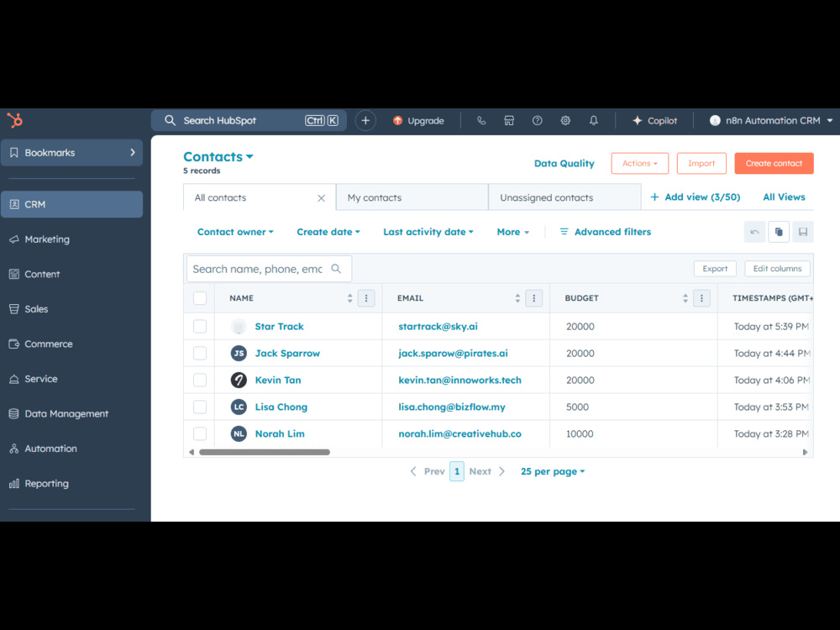Click the undo view changes icon

[x=754, y=232]
